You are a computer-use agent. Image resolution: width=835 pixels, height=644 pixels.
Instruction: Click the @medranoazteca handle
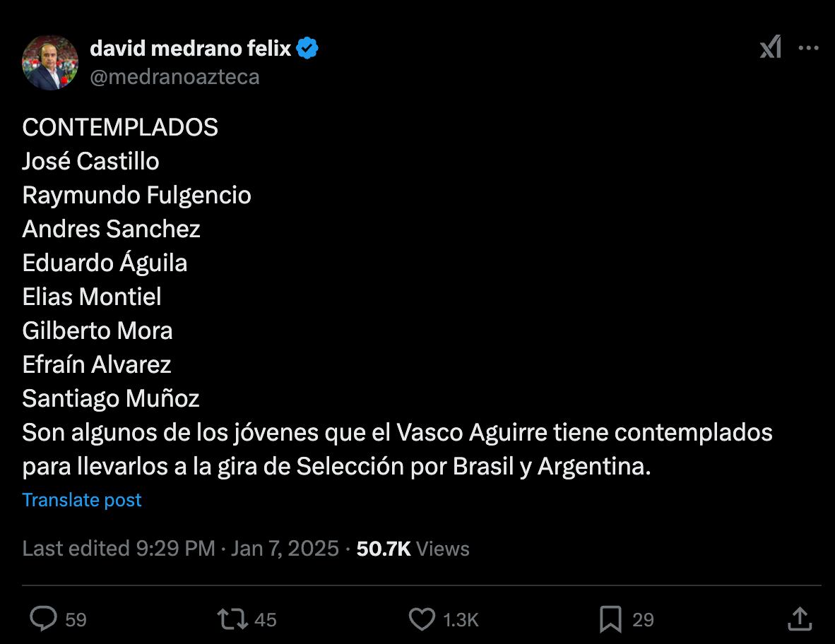[174, 76]
